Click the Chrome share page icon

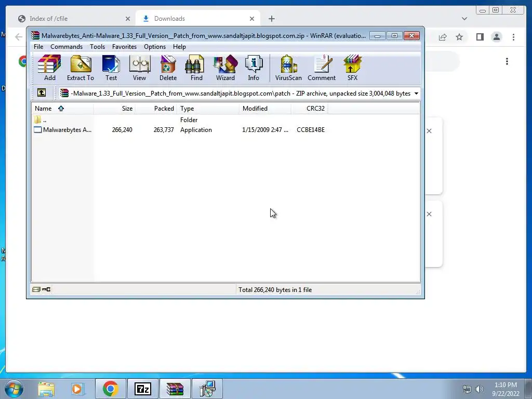point(443,37)
